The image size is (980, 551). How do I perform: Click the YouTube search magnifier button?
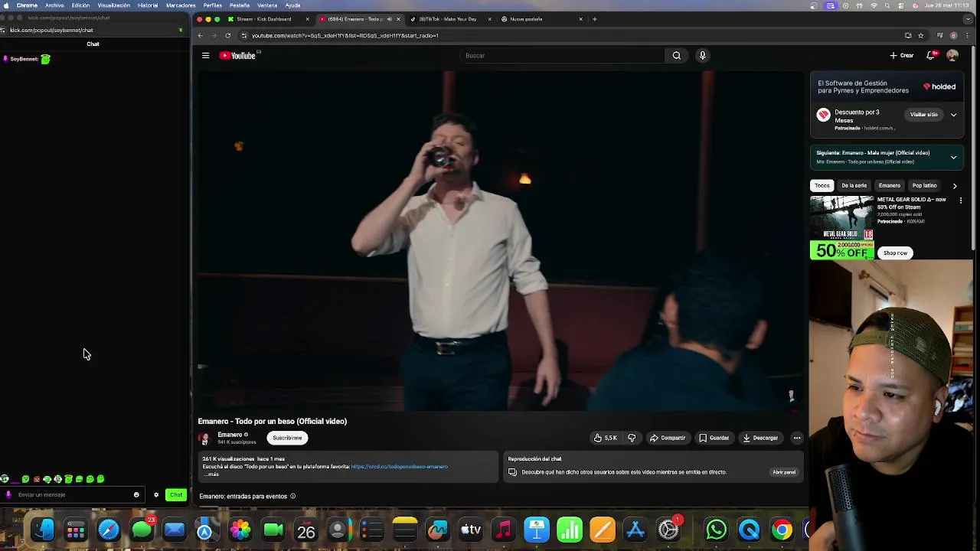pyautogui.click(x=676, y=55)
